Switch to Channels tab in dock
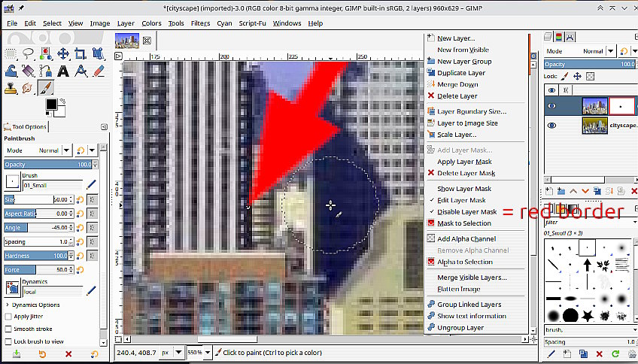 (559, 37)
